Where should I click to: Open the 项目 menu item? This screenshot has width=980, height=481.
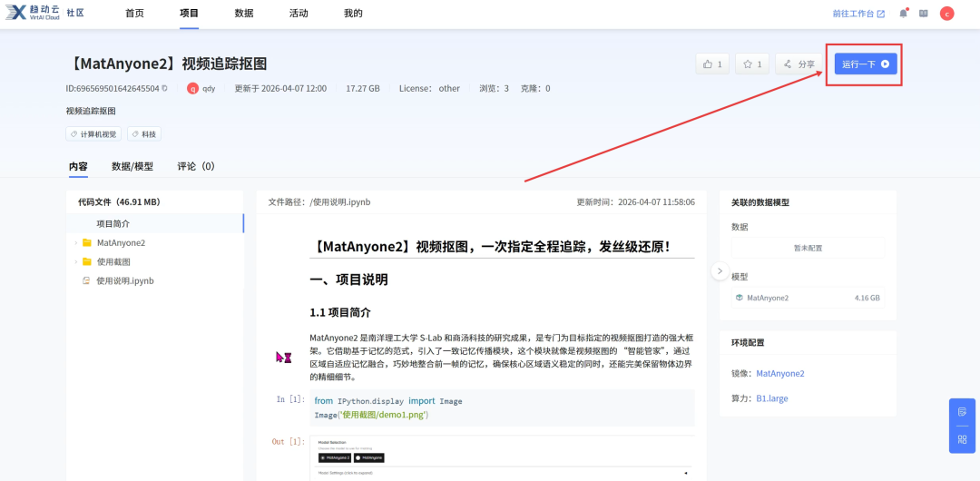(x=189, y=13)
